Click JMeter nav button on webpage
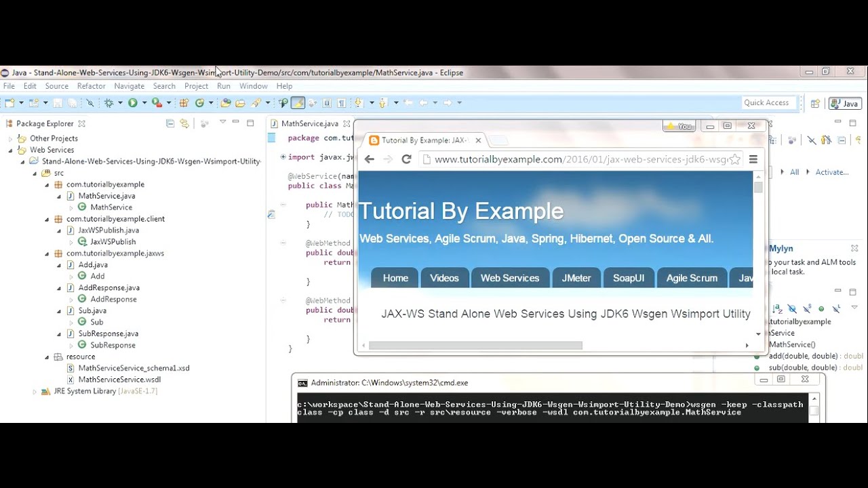 pyautogui.click(x=576, y=278)
